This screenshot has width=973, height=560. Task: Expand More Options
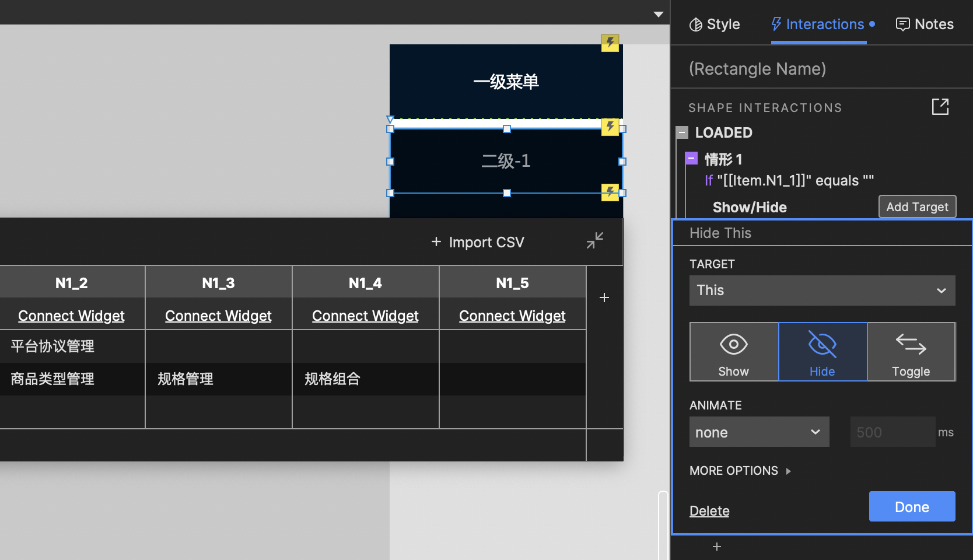pyautogui.click(x=740, y=471)
